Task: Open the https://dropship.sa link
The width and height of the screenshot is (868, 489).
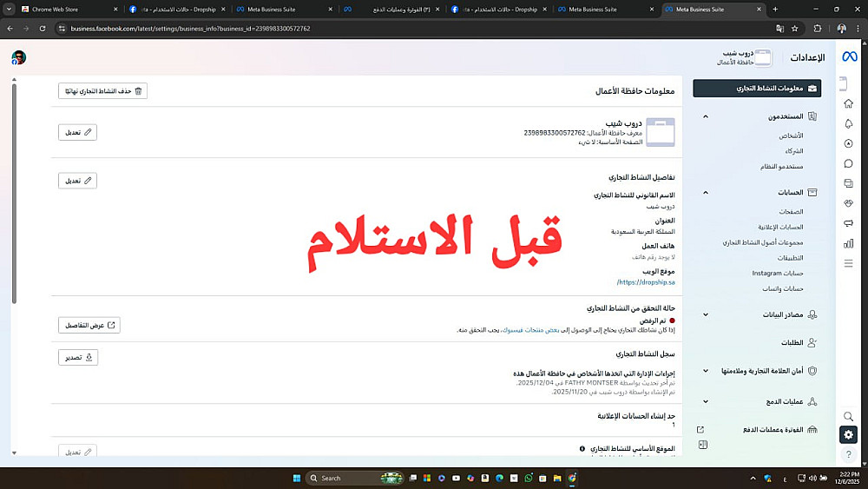Action: tap(646, 282)
